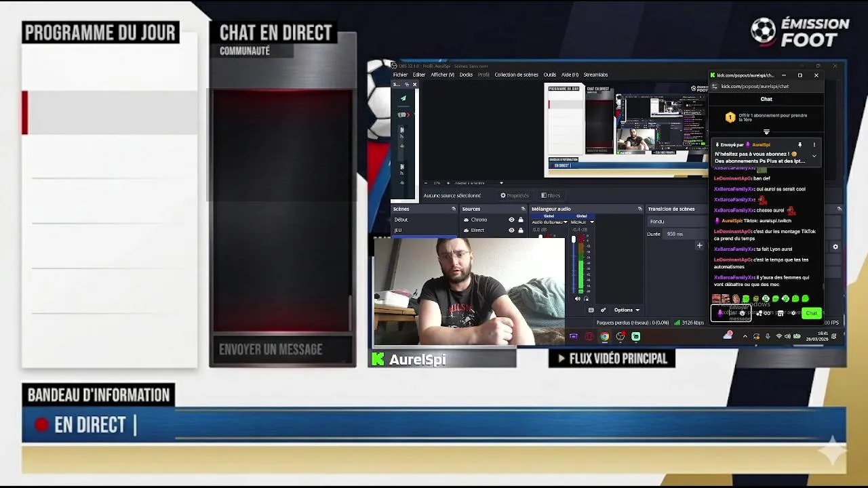
Task: Open the Aide menu in OBS
Action: point(570,75)
